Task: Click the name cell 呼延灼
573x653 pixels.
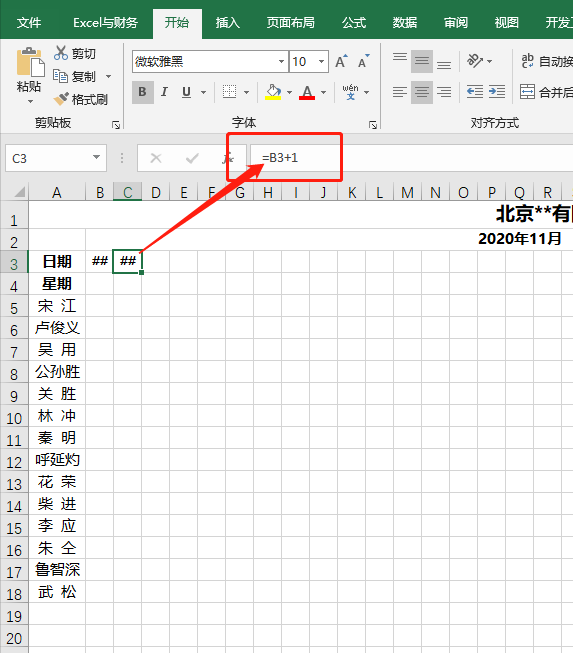Action: tap(57, 460)
